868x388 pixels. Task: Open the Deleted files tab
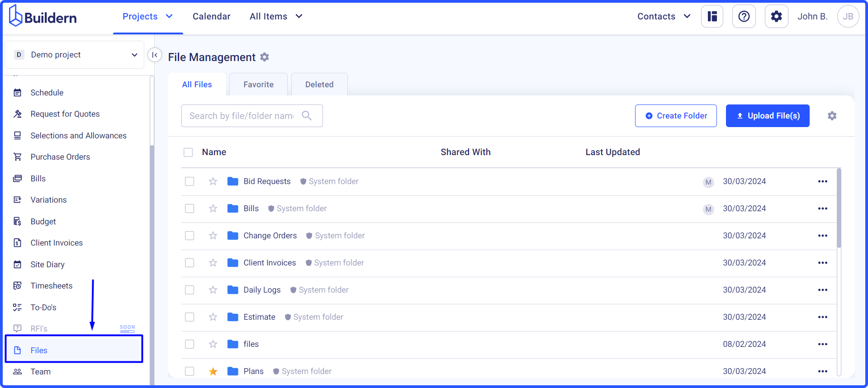(319, 85)
